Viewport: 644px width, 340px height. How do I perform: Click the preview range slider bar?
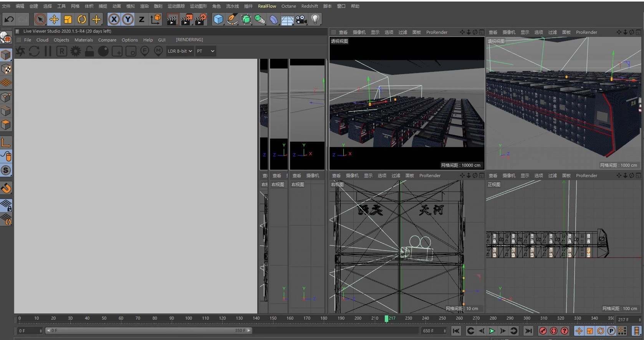pos(149,330)
